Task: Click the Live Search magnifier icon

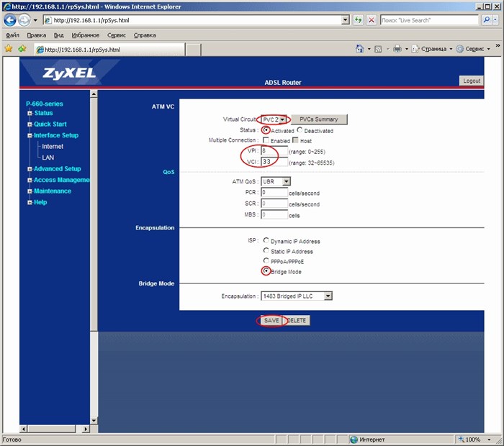Action: [x=486, y=20]
